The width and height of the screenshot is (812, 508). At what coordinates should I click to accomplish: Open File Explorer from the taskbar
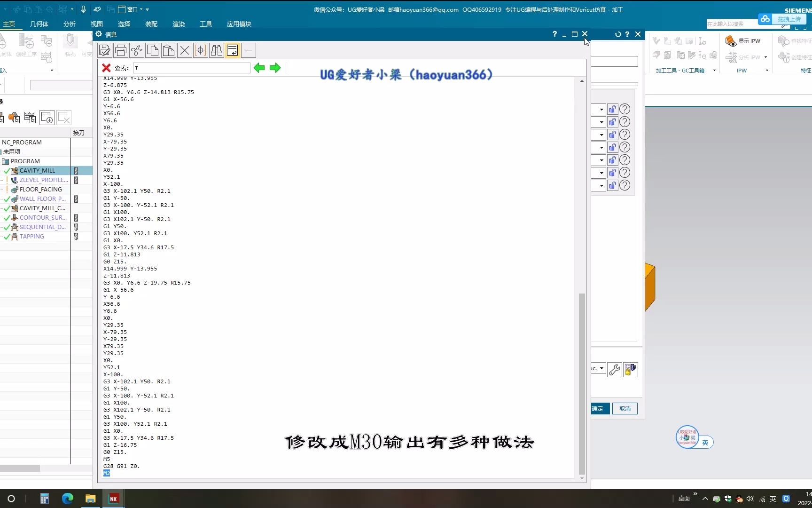pyautogui.click(x=90, y=499)
